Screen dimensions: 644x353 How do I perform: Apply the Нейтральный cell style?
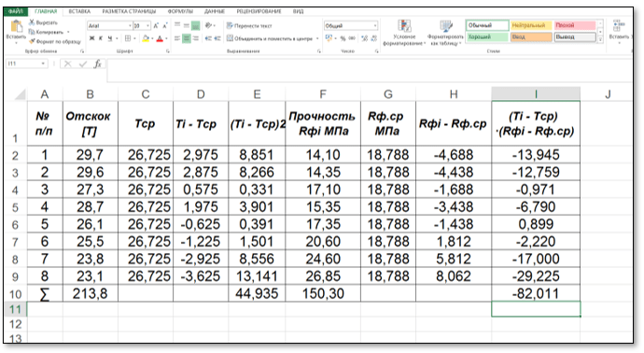tap(531, 25)
